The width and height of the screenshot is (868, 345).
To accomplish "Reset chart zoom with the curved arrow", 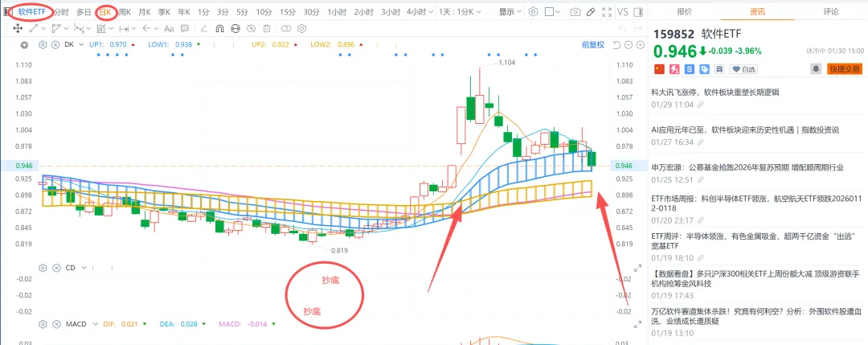I will pos(616,45).
